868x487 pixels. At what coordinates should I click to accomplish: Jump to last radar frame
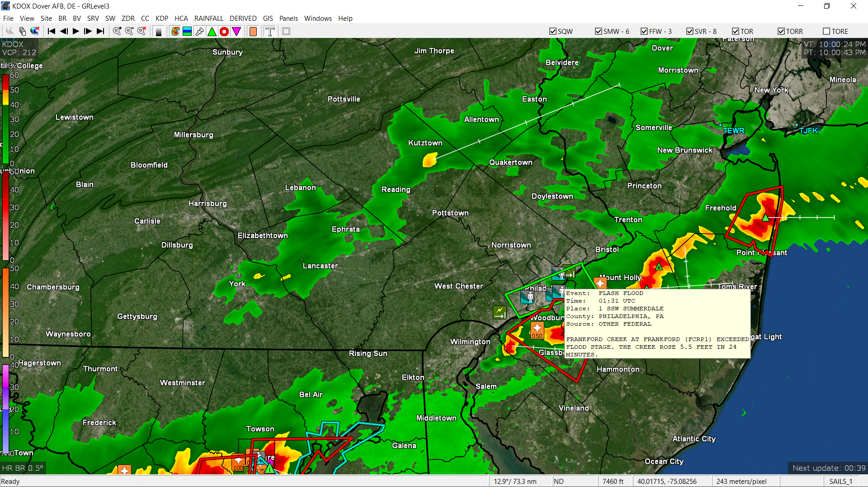100,31
